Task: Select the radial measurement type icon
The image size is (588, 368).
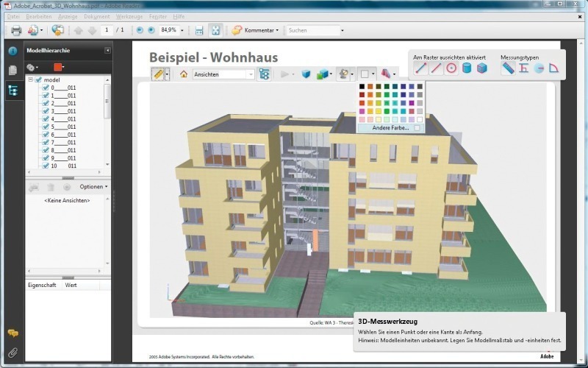Action: tap(539, 68)
